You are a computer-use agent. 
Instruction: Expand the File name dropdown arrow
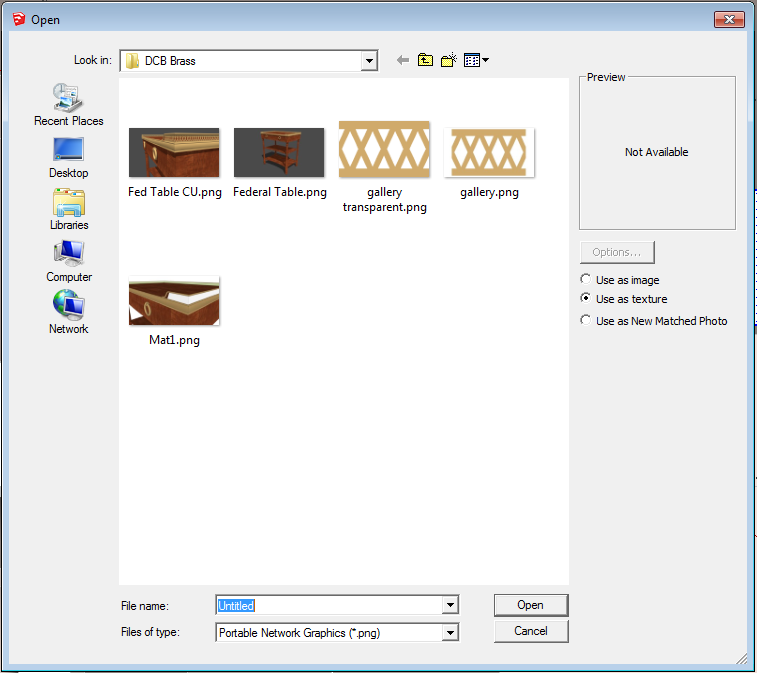(450, 604)
